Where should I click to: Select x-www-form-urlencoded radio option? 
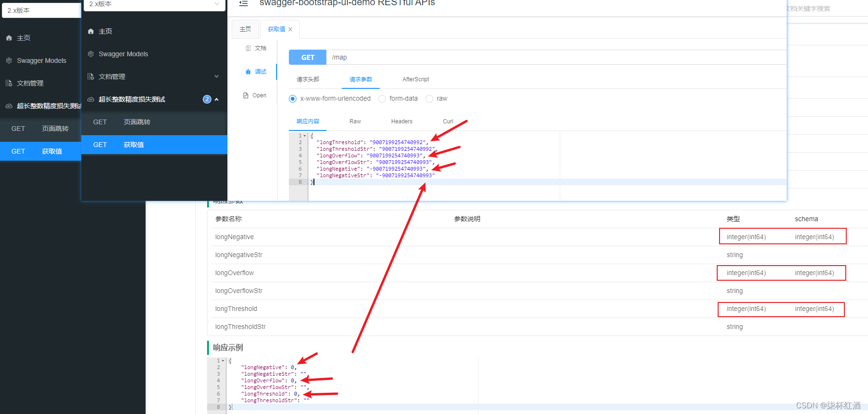point(293,99)
